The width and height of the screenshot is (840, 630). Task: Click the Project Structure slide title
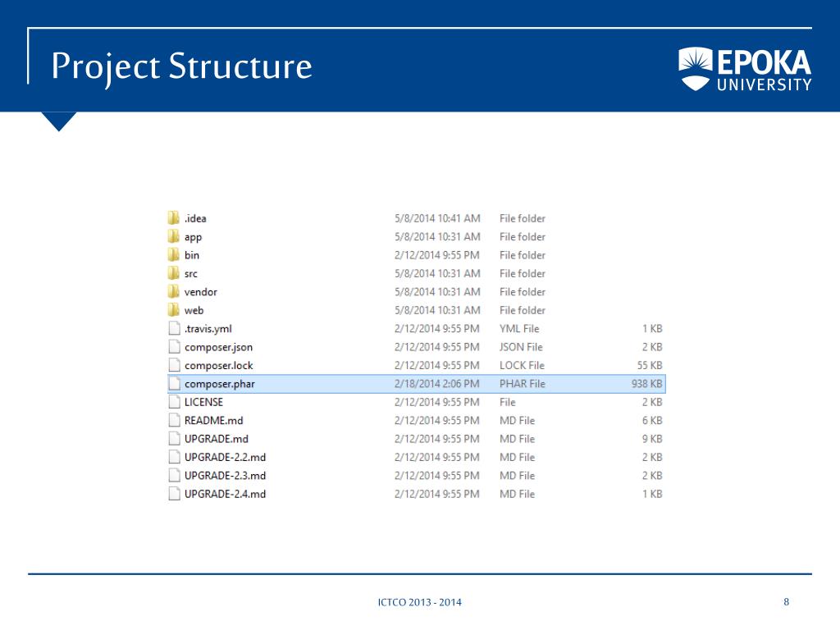click(x=181, y=67)
